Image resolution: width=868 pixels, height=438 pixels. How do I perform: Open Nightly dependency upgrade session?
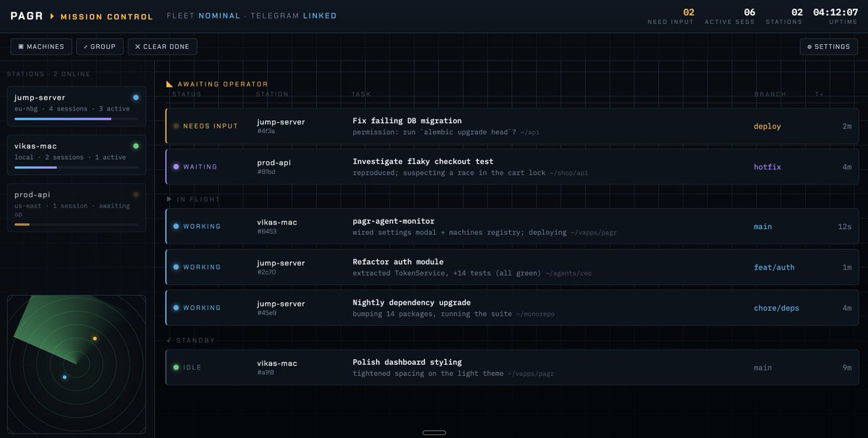[x=512, y=307]
